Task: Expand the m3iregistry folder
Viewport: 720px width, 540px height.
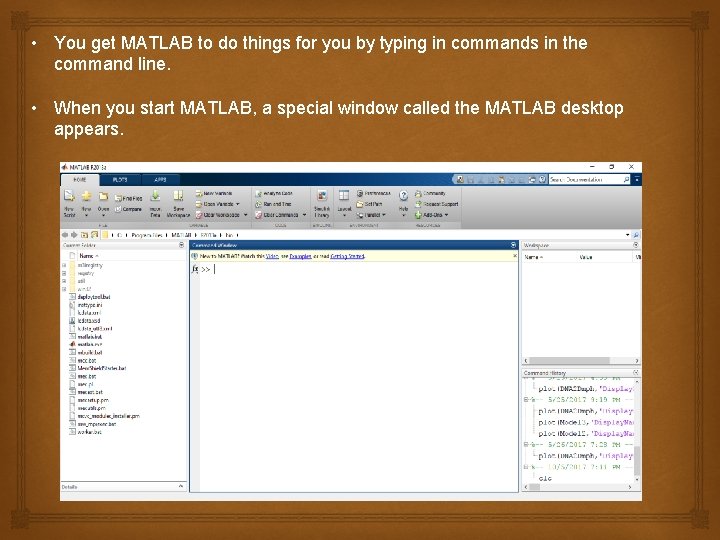Action: tap(64, 265)
